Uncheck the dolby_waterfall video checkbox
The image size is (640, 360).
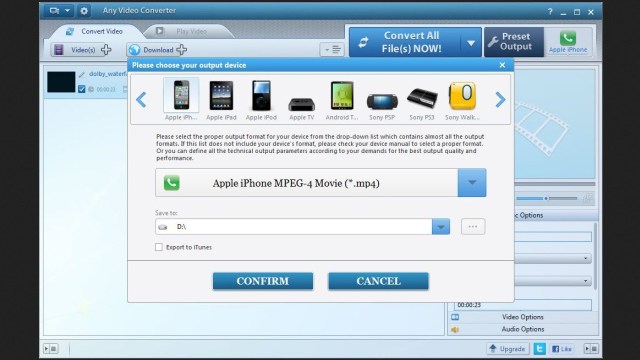(82, 89)
